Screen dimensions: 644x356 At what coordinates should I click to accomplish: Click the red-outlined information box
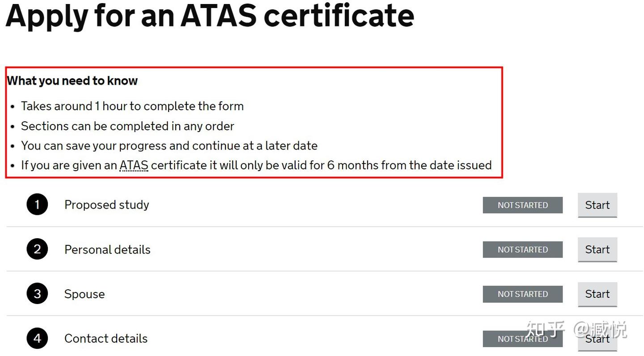tap(254, 122)
